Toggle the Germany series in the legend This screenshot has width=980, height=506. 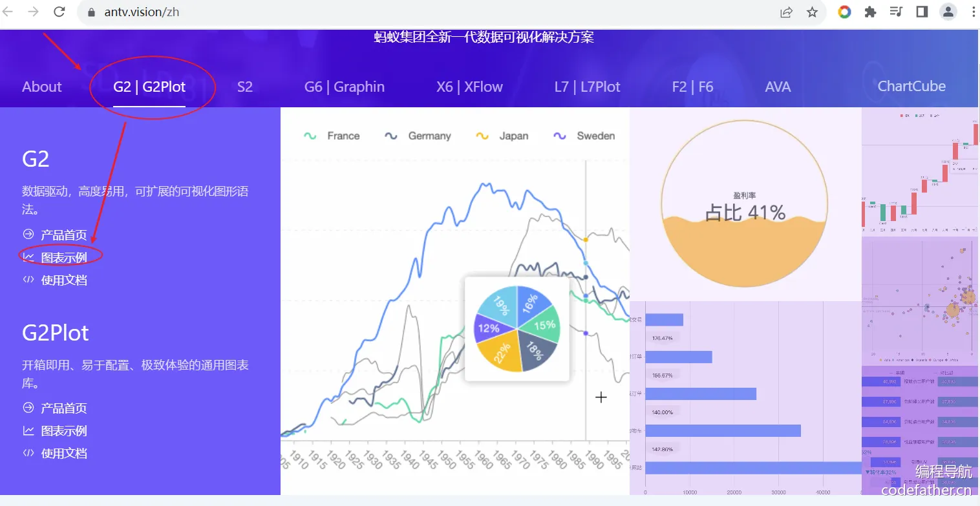(418, 136)
